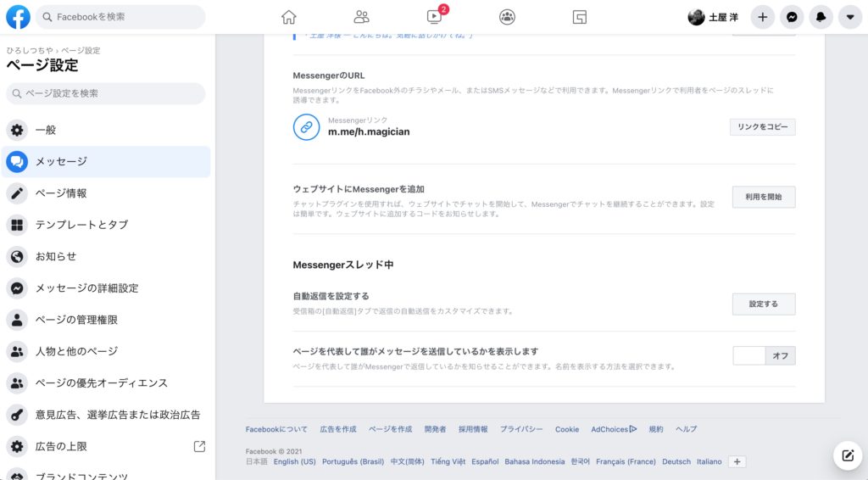Open the 規約 footer link

click(x=656, y=429)
